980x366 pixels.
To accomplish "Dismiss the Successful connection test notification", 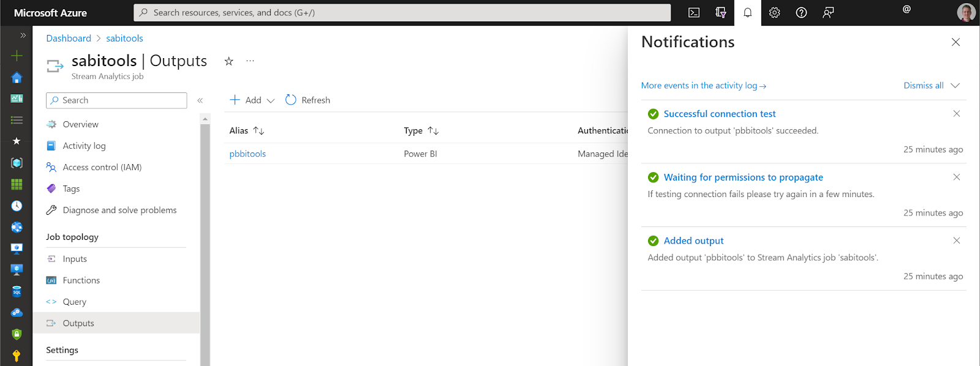I will tap(957, 114).
